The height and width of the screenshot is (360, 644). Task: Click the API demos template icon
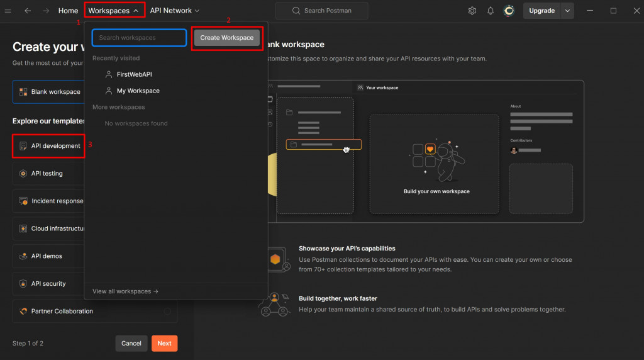tap(23, 256)
